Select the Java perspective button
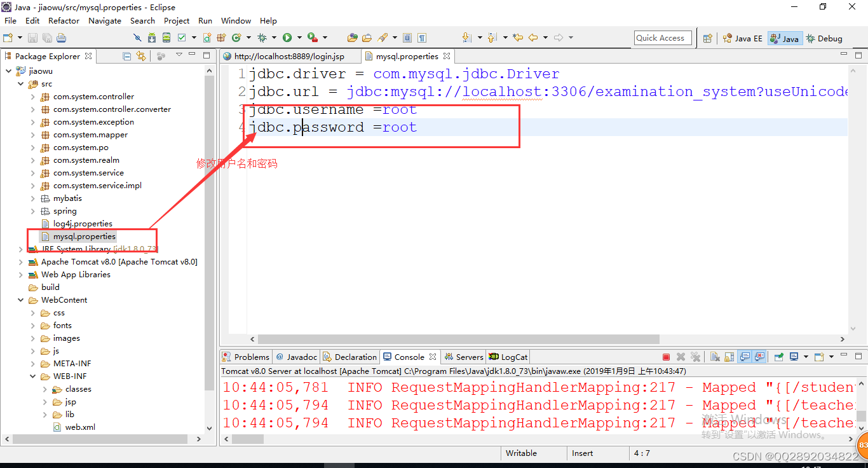This screenshot has height=468, width=868. tap(785, 39)
